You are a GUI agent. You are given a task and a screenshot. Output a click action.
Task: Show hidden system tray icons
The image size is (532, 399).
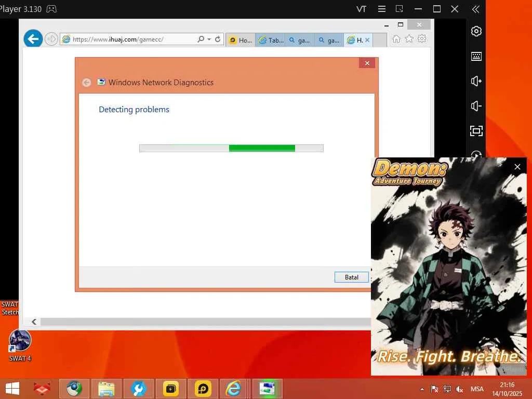422,390
